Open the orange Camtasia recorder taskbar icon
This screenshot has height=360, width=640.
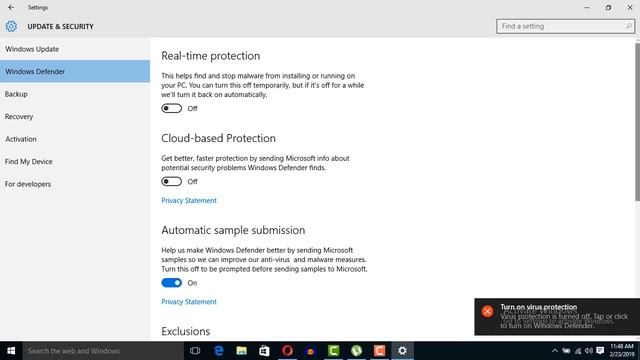tap(380, 351)
